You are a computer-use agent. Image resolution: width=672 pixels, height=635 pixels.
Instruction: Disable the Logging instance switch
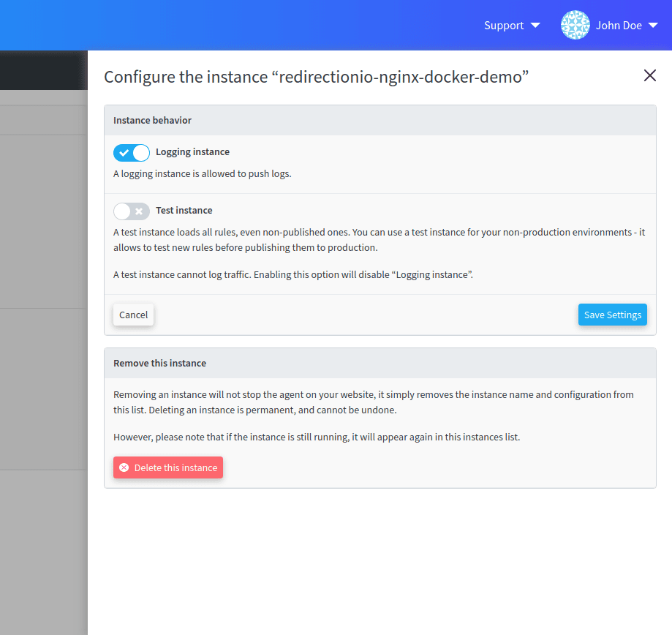[x=132, y=152]
